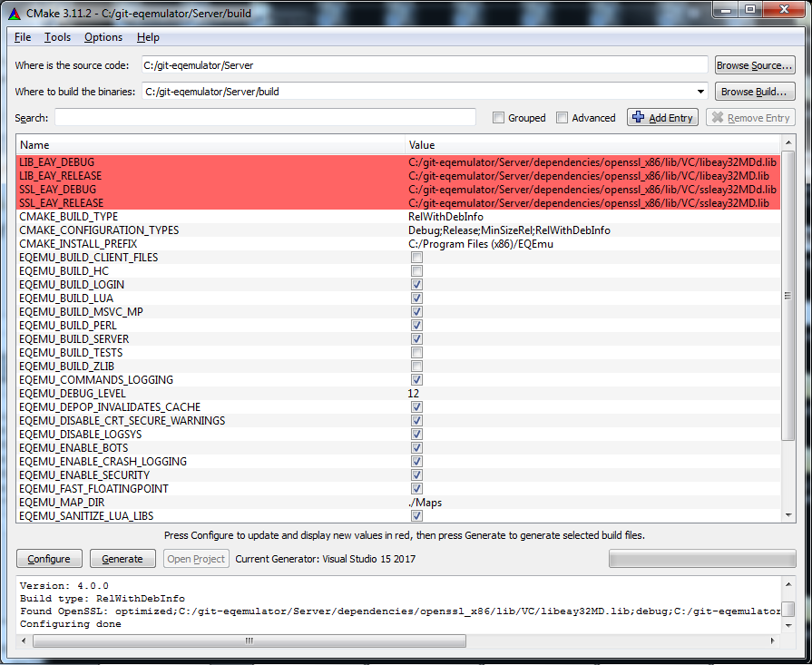Viewport: 812px width, 665px height.
Task: Toggle EQEMU_BUILD_MSVC_MP checkbox
Action: click(416, 311)
